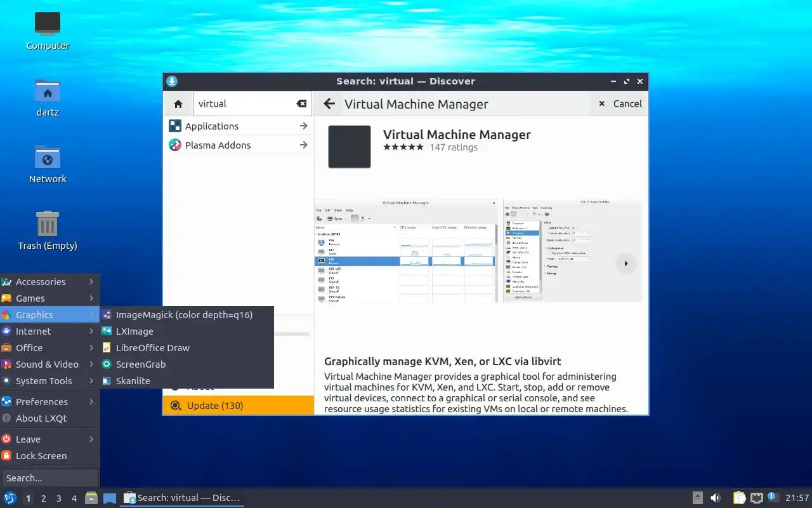The height and width of the screenshot is (508, 812).
Task: Open About LXQt from the menu
Action: click(x=49, y=418)
